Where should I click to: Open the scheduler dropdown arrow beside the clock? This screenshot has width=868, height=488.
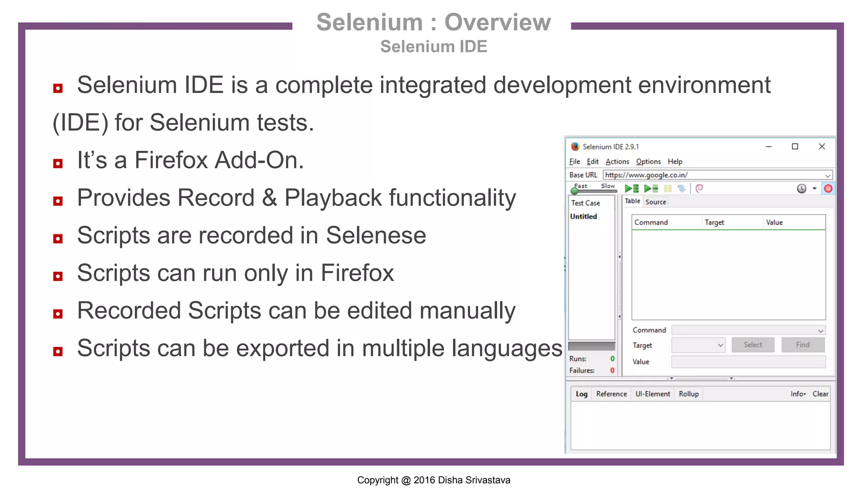815,189
